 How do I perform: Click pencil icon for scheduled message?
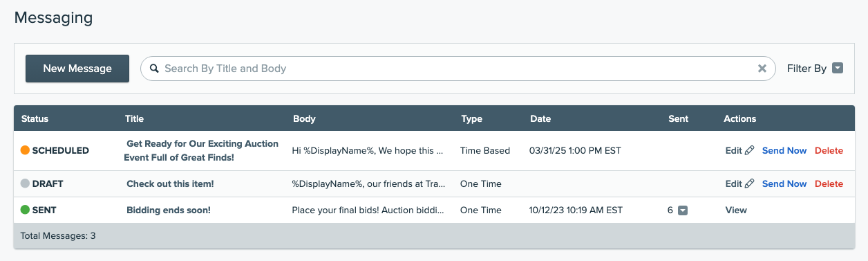pos(750,150)
